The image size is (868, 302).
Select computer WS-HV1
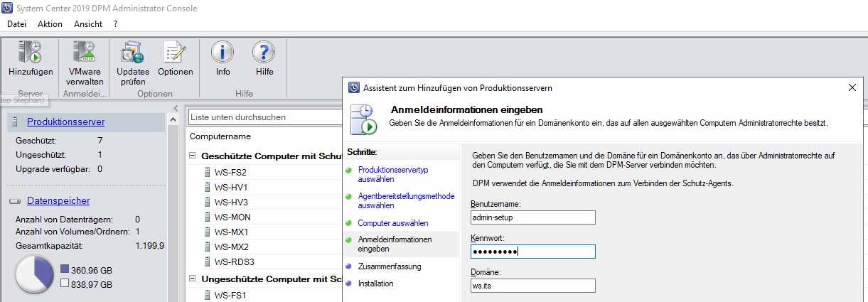point(230,187)
